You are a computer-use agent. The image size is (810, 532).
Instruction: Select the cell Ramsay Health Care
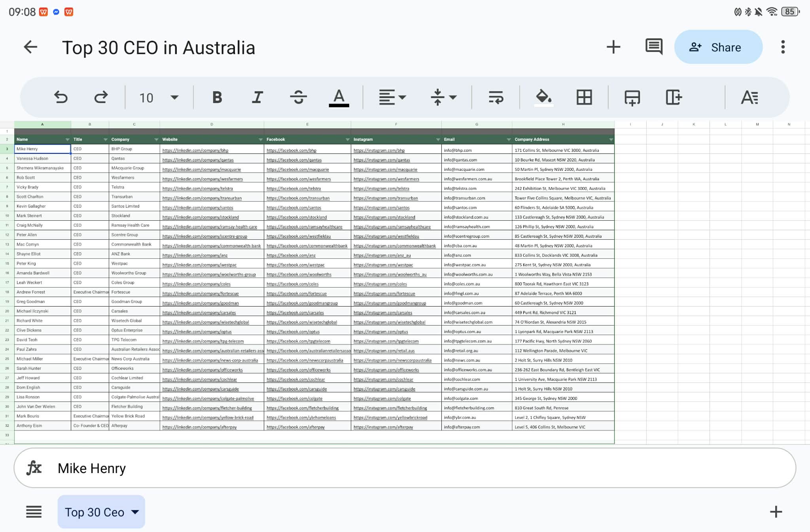coord(134,225)
